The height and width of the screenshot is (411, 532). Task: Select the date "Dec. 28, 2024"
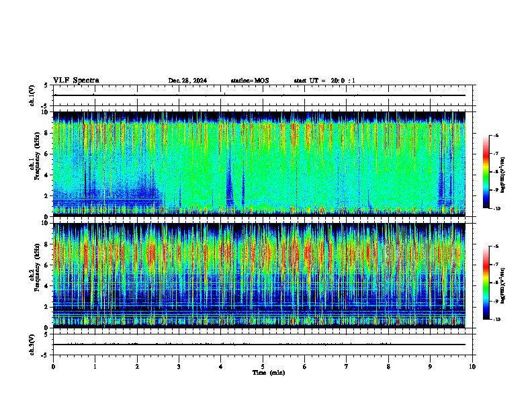coord(187,81)
